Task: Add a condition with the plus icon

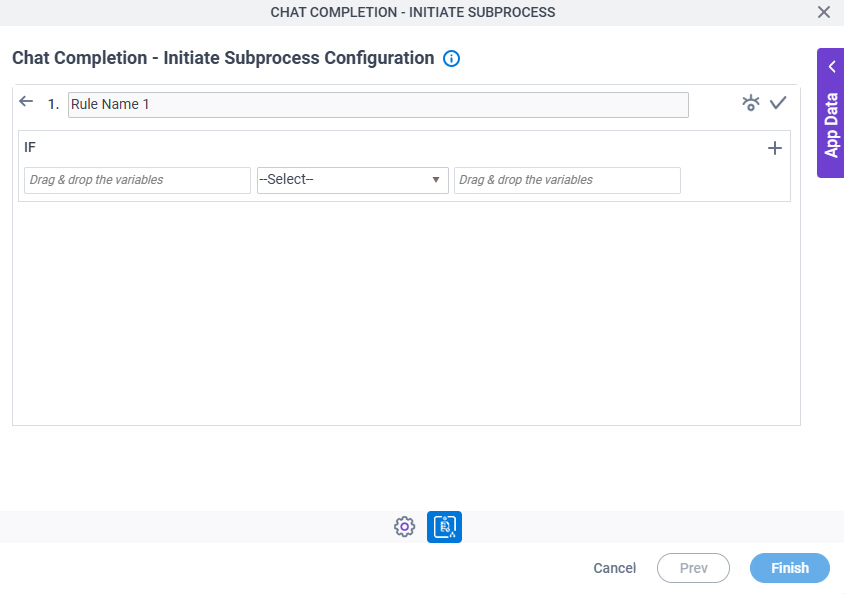Action: point(775,148)
